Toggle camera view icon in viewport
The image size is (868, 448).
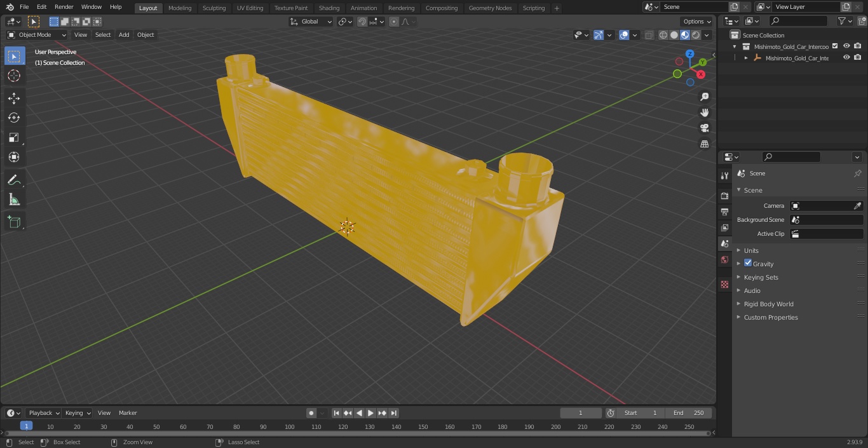coord(704,128)
